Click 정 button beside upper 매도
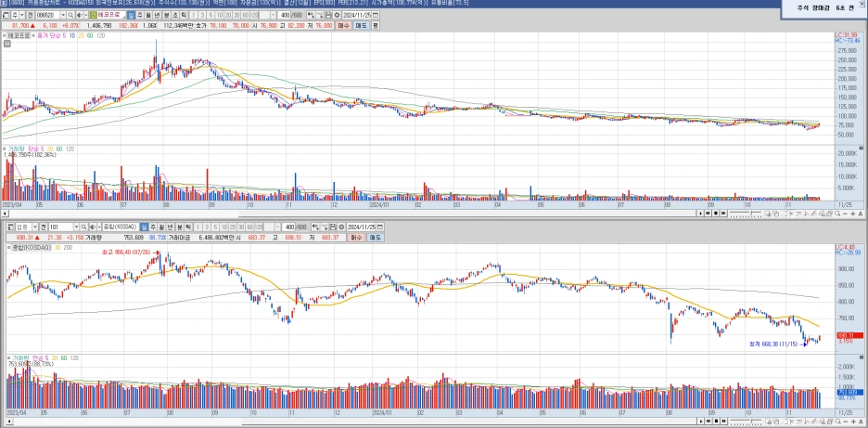868x428 pixels. [x=376, y=25]
